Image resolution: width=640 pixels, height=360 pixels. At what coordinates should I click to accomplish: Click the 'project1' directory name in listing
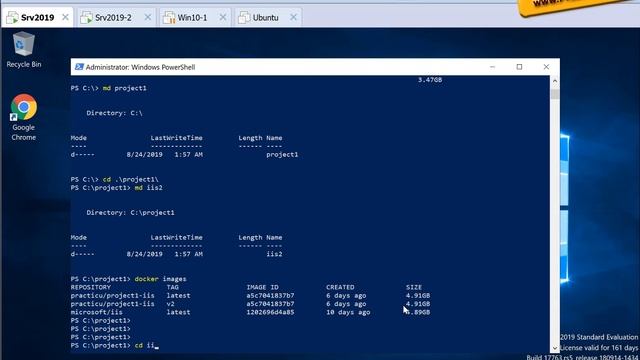[282, 155]
